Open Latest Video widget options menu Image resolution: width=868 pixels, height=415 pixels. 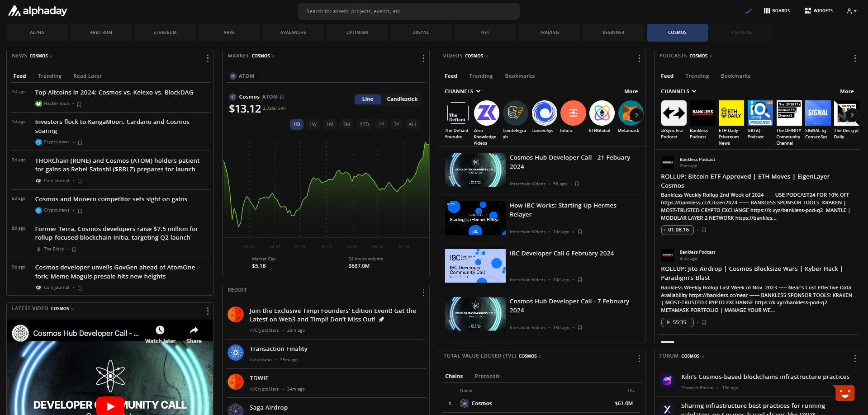[208, 311]
